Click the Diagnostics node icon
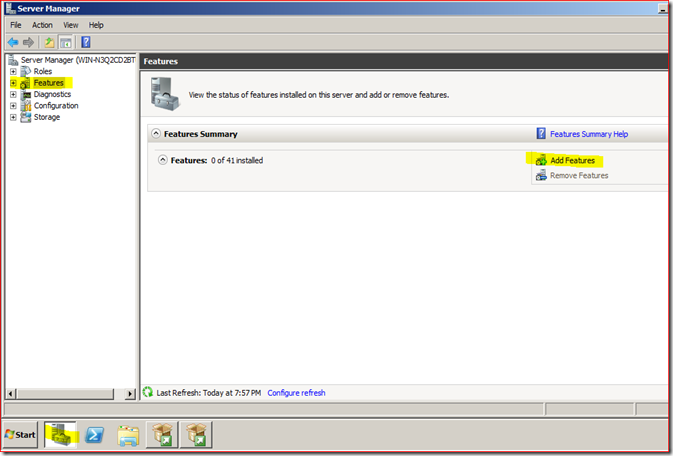This screenshot has width=673, height=456. [26, 94]
